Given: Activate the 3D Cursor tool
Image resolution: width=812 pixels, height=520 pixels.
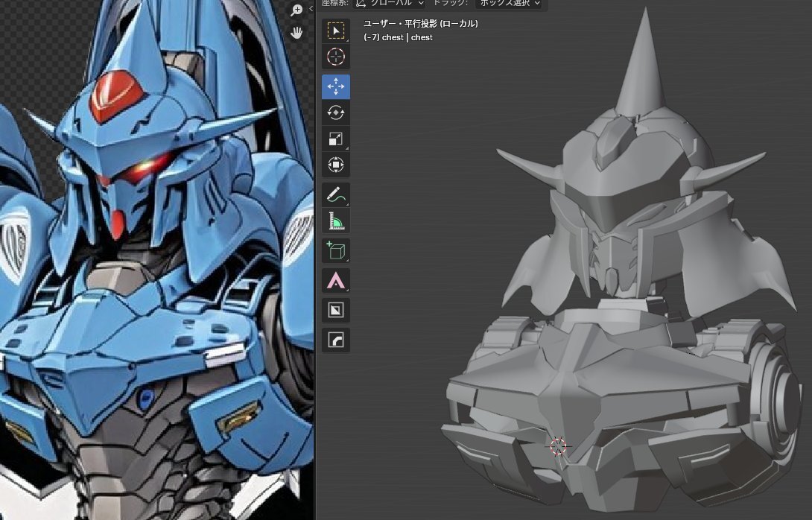Looking at the screenshot, I should (x=335, y=57).
